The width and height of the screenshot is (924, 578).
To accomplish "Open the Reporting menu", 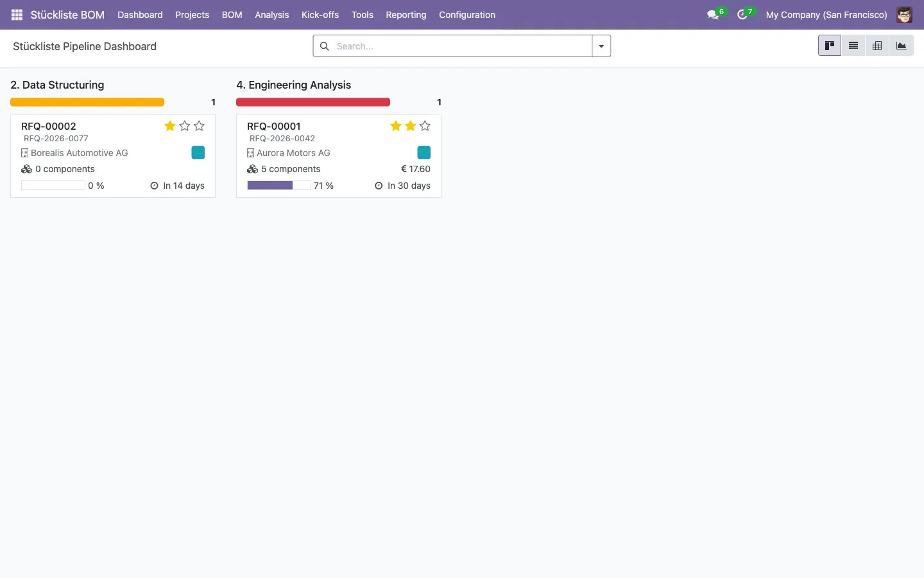I will [406, 15].
